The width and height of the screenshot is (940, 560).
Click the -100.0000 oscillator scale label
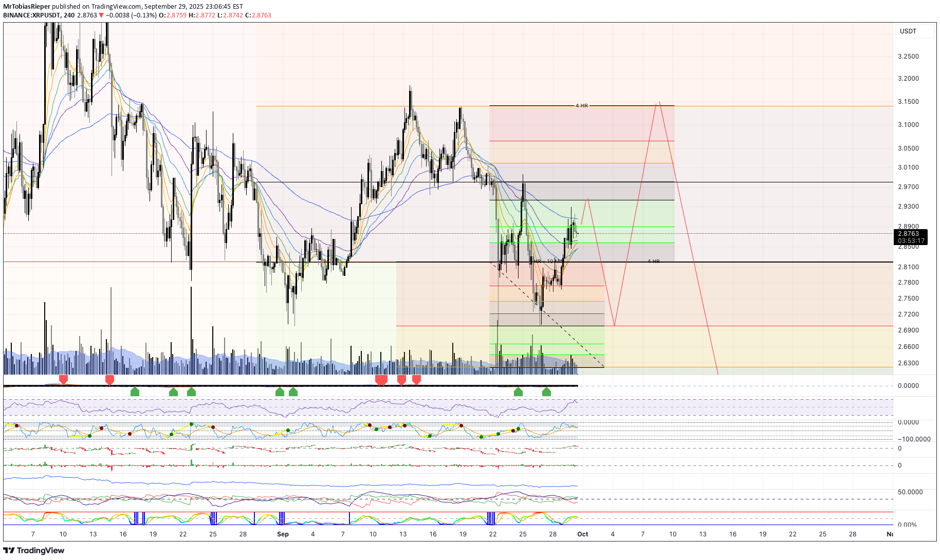(x=914, y=439)
